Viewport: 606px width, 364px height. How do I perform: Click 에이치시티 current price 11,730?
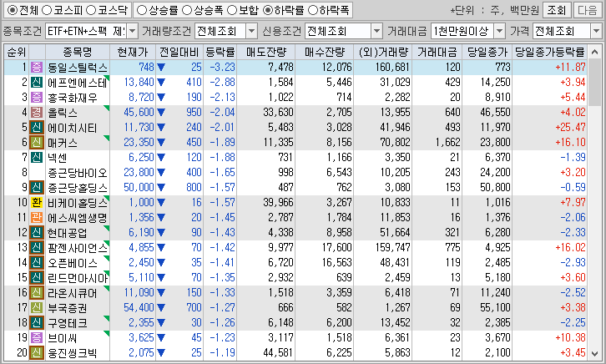139,128
